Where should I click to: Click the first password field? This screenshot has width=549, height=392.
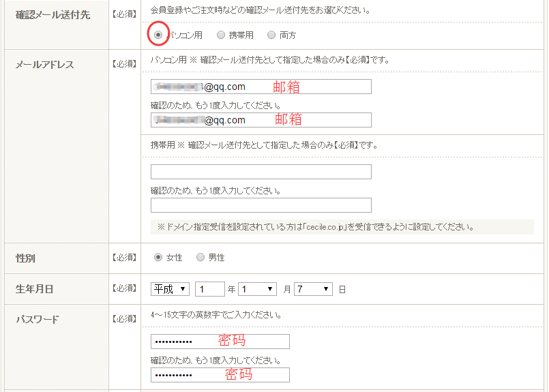[x=220, y=342]
